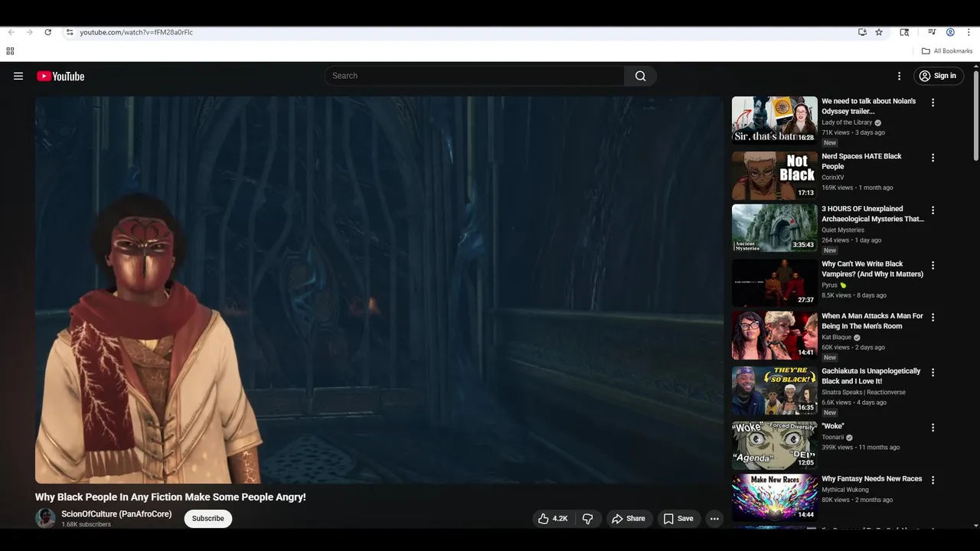Open Gachiakuta video thumbnail
This screenshot has width=980, height=551.
click(775, 390)
